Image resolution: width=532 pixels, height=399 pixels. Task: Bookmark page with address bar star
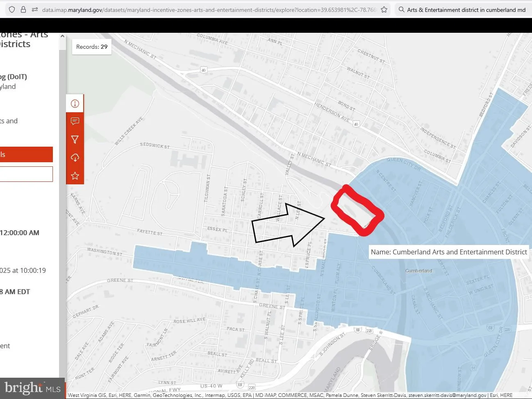point(384,9)
